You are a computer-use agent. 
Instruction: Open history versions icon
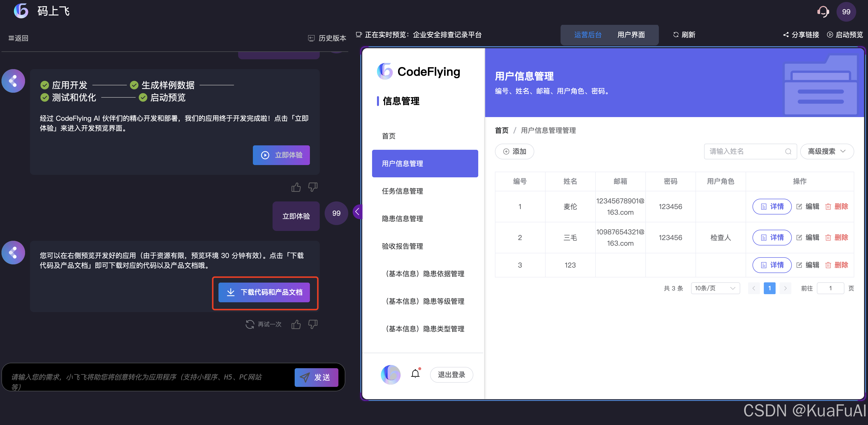click(311, 38)
